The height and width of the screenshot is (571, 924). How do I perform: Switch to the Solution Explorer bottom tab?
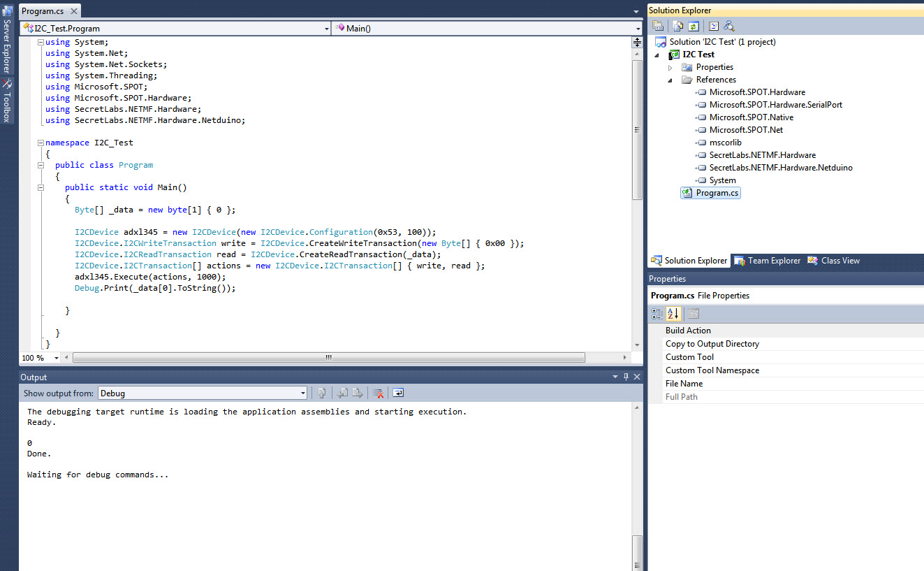pyautogui.click(x=689, y=261)
